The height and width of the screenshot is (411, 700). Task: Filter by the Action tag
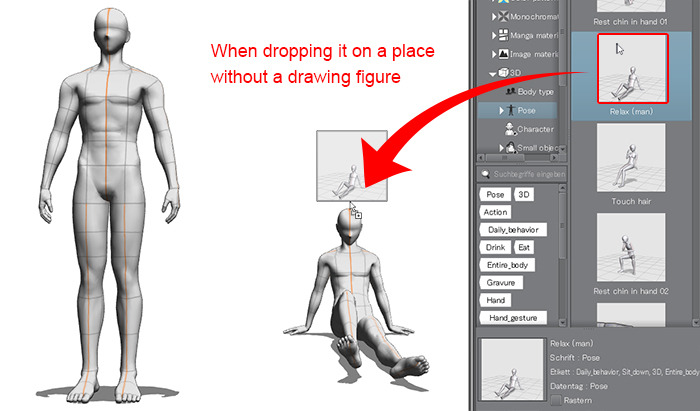(x=495, y=212)
